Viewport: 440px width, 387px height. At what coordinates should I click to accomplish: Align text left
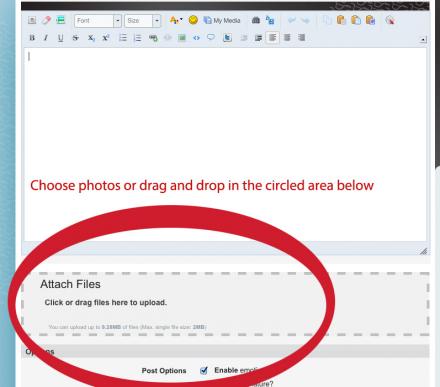(272, 38)
